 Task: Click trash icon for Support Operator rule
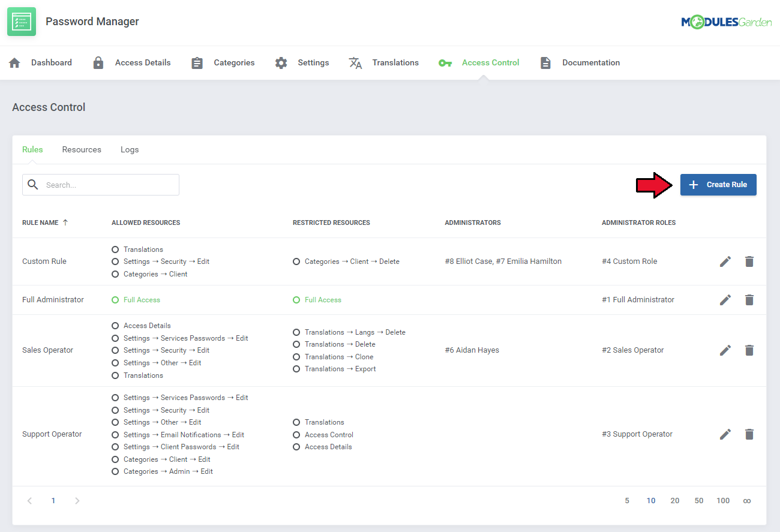[x=749, y=434]
